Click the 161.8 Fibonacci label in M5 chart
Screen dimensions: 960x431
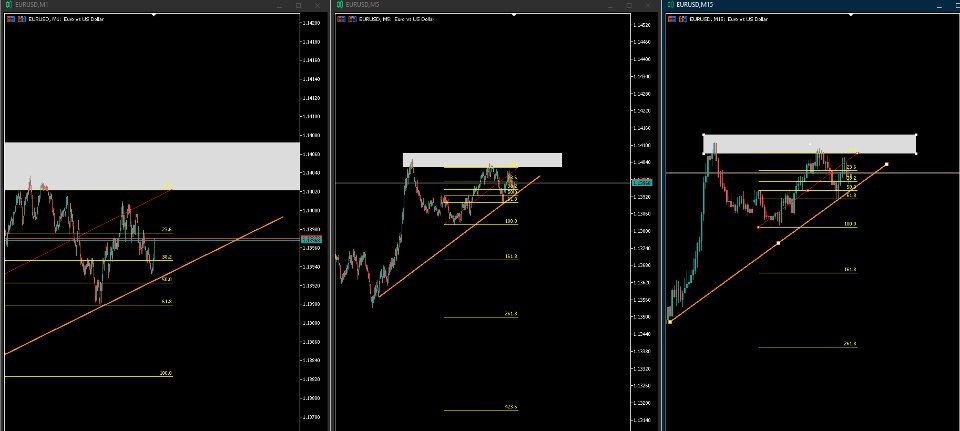tap(511, 256)
